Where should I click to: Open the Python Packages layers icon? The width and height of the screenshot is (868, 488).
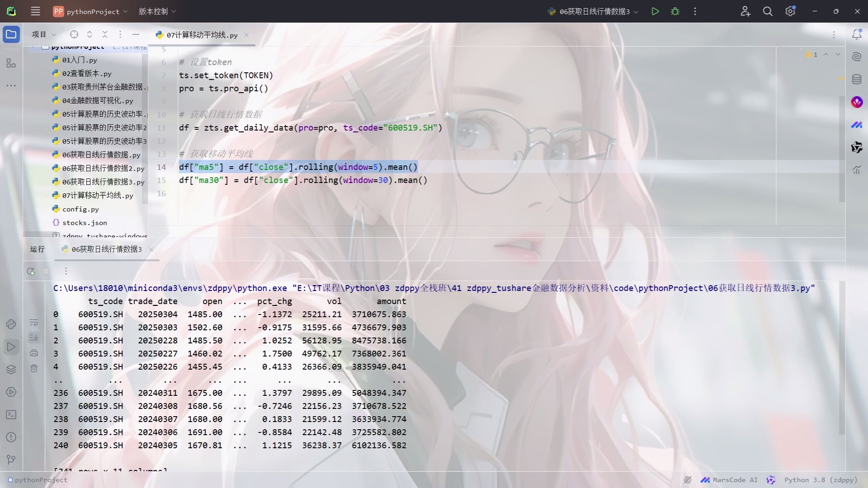tap(11, 369)
